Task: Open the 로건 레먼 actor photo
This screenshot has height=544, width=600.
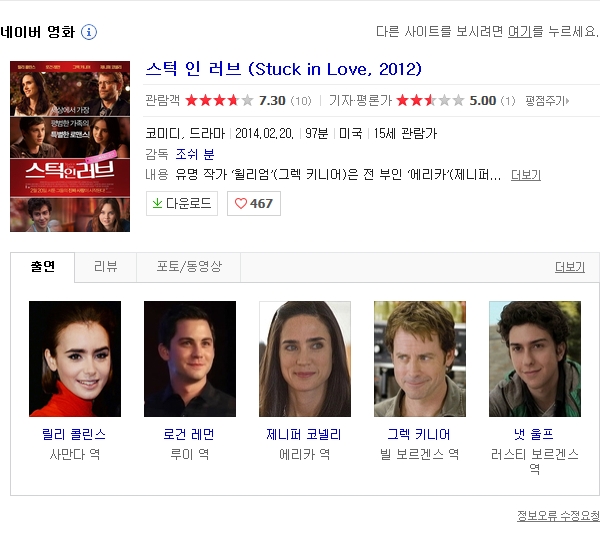Action: [190, 359]
